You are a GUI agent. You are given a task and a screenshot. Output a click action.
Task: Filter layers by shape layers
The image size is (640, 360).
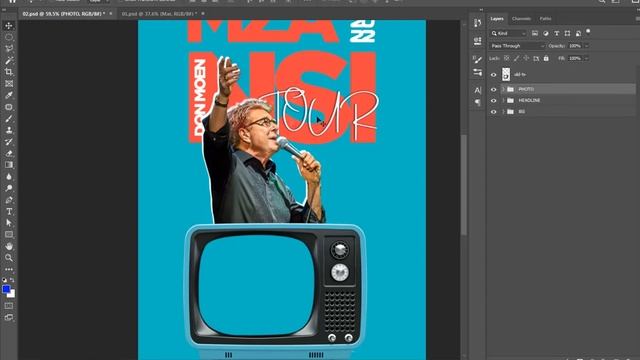point(567,33)
